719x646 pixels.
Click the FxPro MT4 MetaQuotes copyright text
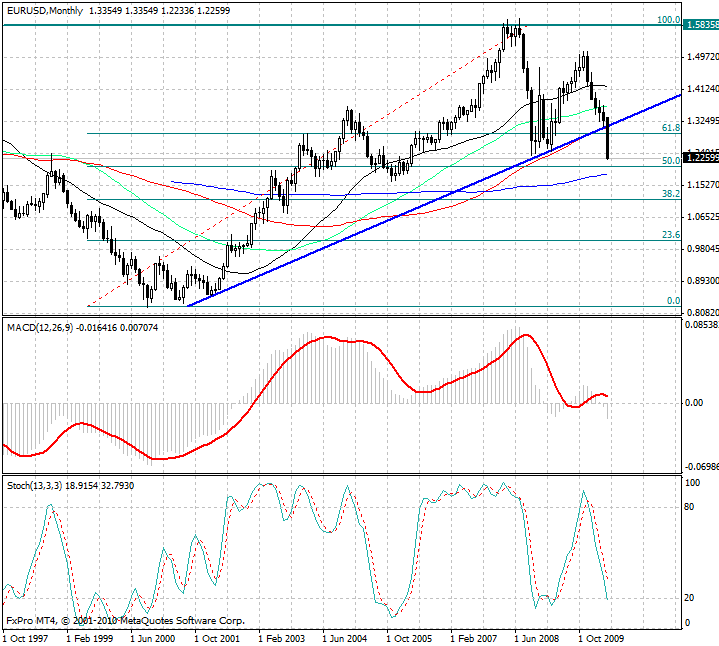pyautogui.click(x=125, y=621)
